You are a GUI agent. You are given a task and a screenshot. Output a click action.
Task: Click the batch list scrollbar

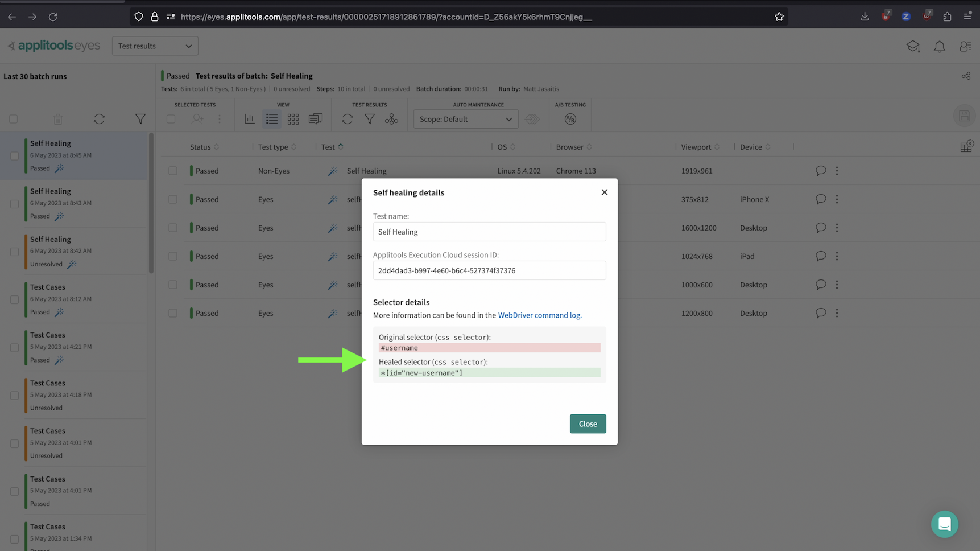pyautogui.click(x=151, y=203)
